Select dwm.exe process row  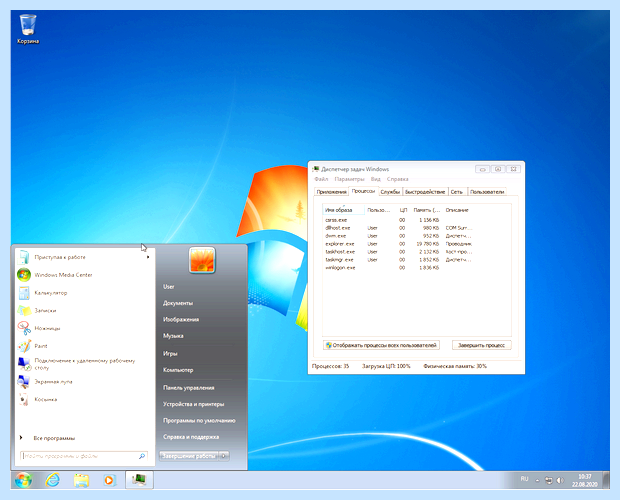click(399, 236)
